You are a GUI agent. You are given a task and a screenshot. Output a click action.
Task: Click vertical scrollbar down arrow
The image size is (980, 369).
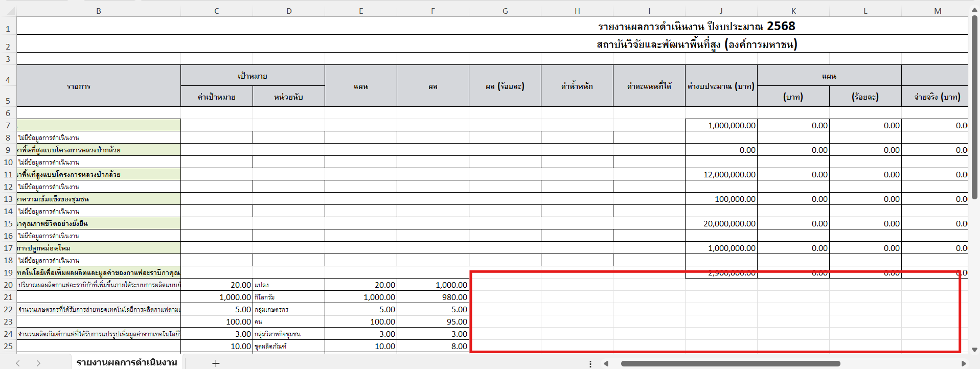(x=974, y=350)
